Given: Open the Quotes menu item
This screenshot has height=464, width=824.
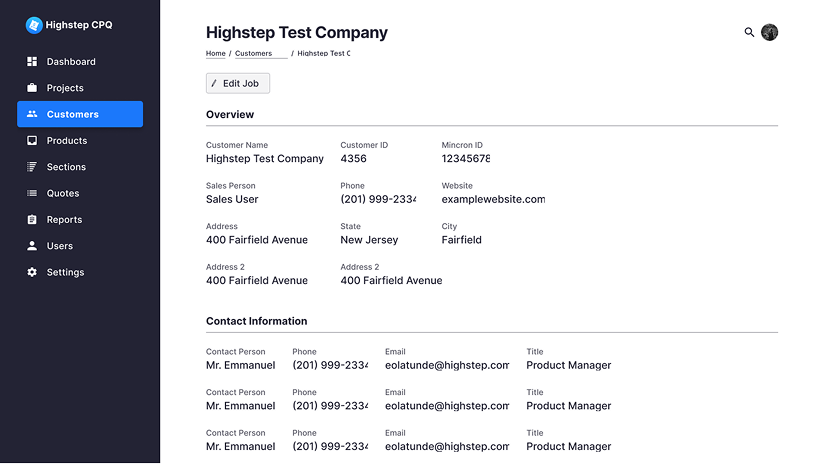Looking at the screenshot, I should 63,193.
